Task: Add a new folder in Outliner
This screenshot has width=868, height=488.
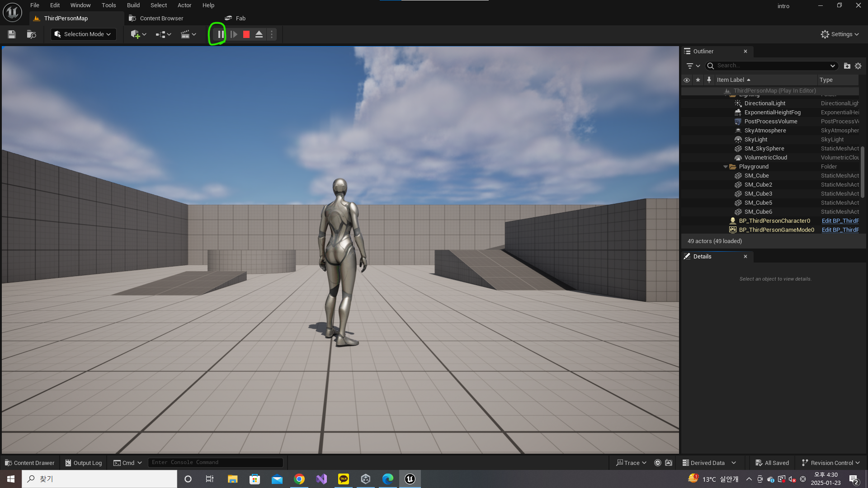Action: (x=847, y=66)
